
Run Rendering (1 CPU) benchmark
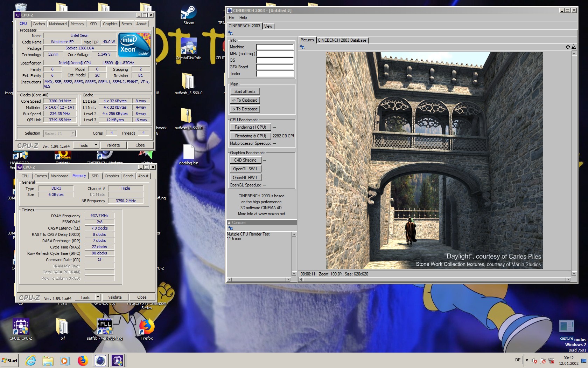click(251, 127)
